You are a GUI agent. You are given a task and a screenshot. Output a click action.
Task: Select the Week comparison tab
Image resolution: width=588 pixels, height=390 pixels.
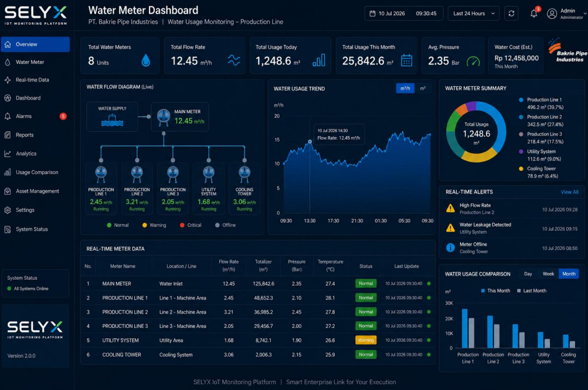pyautogui.click(x=548, y=274)
